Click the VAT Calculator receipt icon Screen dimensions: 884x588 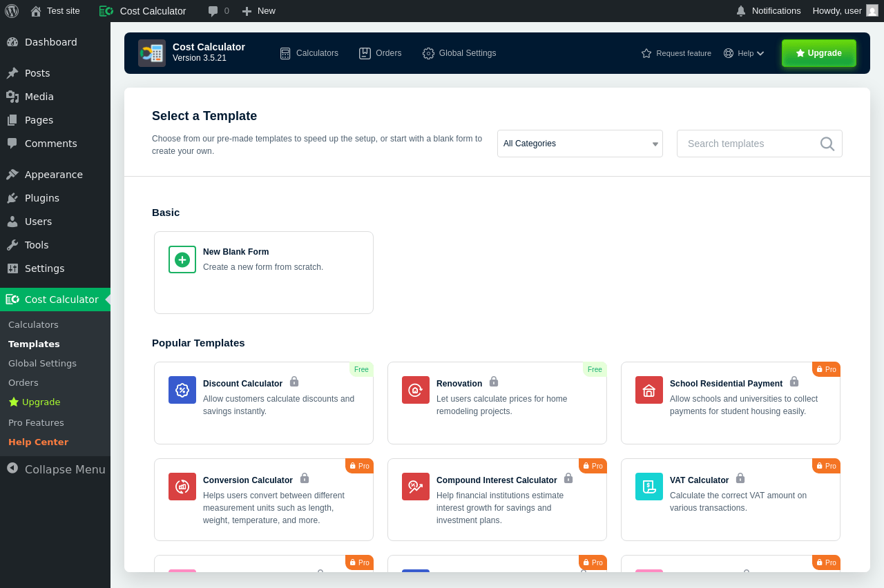[649, 487]
